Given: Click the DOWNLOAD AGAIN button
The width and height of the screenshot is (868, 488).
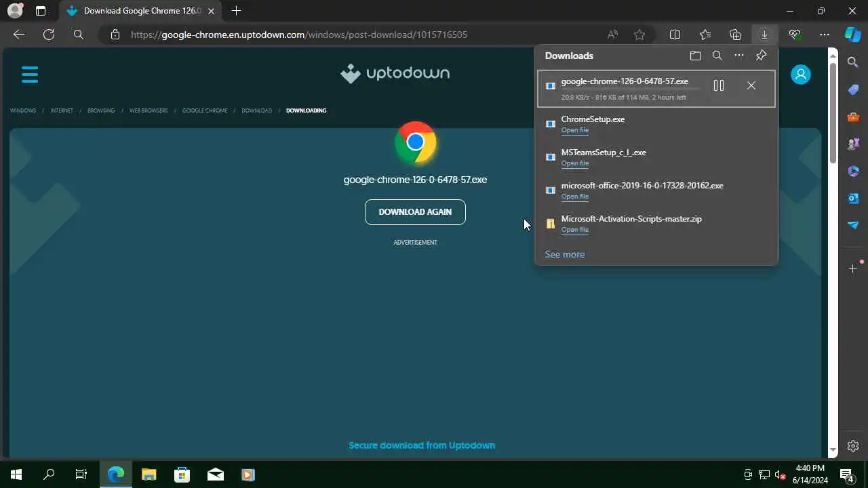Looking at the screenshot, I should tap(415, 212).
